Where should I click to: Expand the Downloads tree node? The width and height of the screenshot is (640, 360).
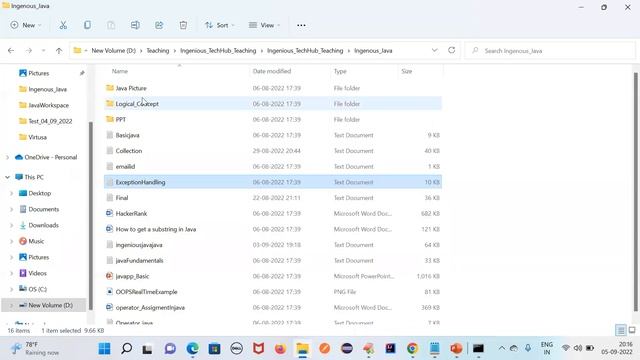point(11,225)
